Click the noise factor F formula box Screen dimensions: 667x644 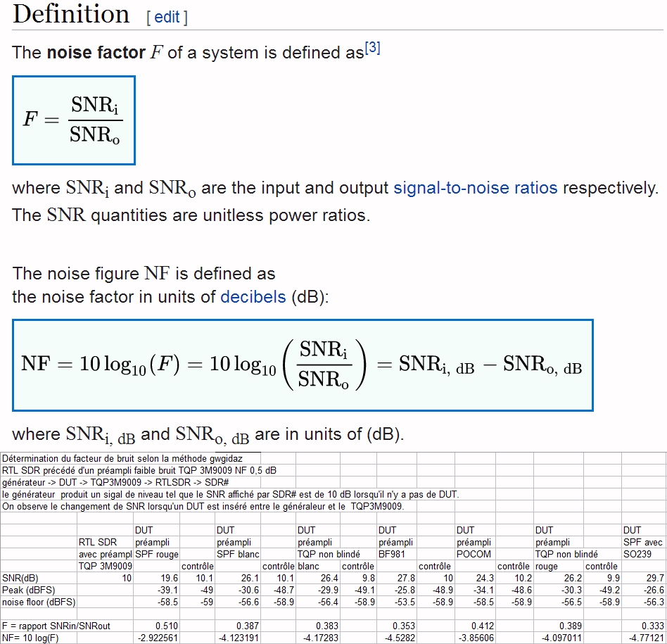click(74, 120)
